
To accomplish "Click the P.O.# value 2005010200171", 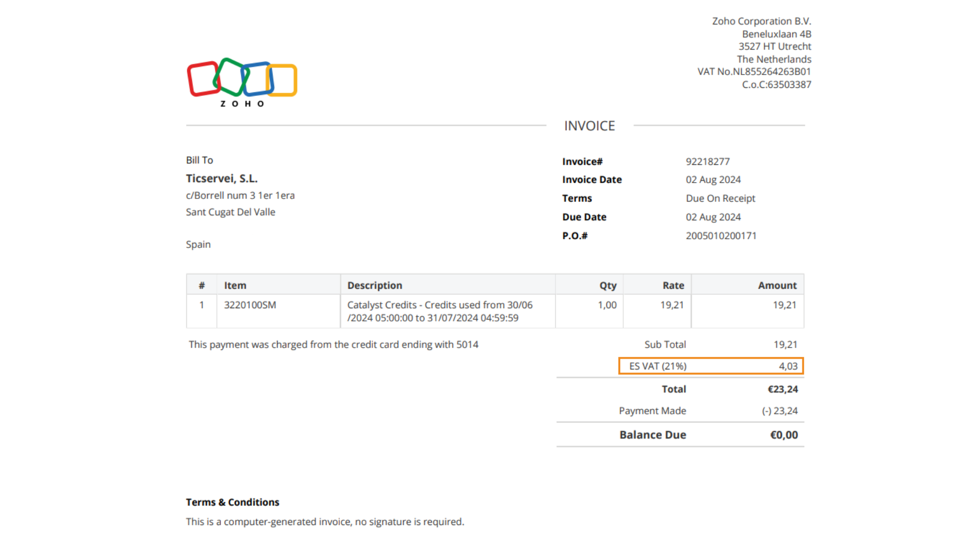I will tap(721, 236).
